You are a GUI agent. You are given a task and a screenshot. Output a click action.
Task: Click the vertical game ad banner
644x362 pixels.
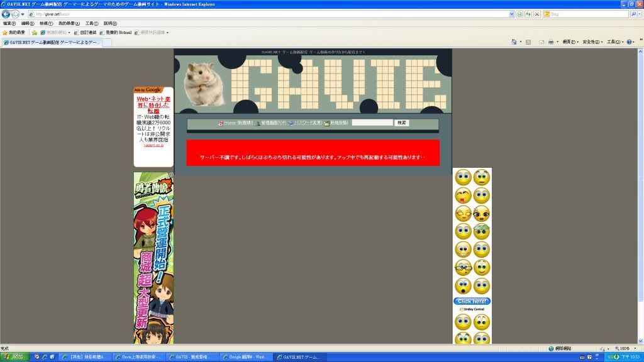(153, 258)
